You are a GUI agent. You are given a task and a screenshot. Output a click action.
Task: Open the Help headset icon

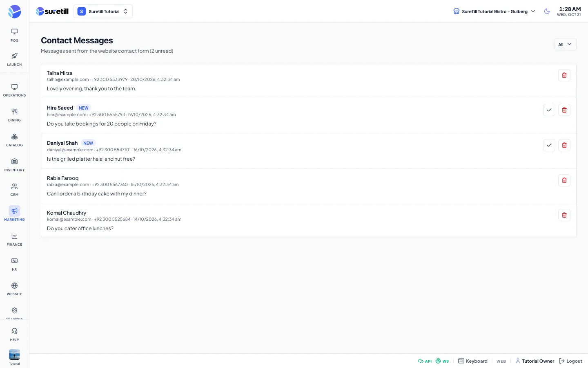(x=14, y=331)
